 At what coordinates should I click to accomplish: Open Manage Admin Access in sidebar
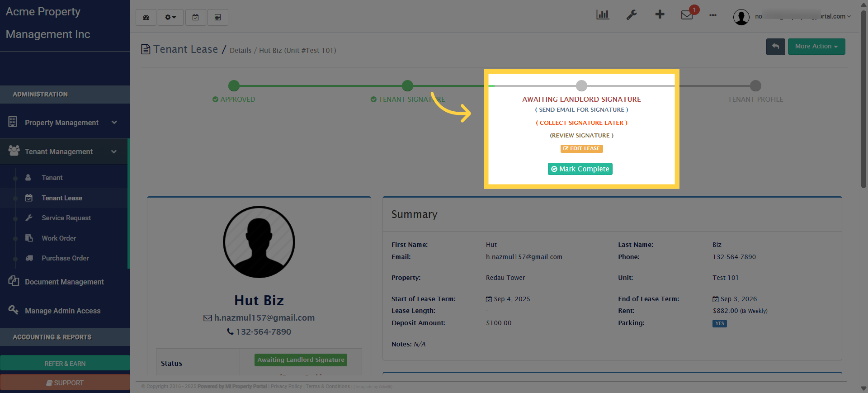tap(63, 311)
